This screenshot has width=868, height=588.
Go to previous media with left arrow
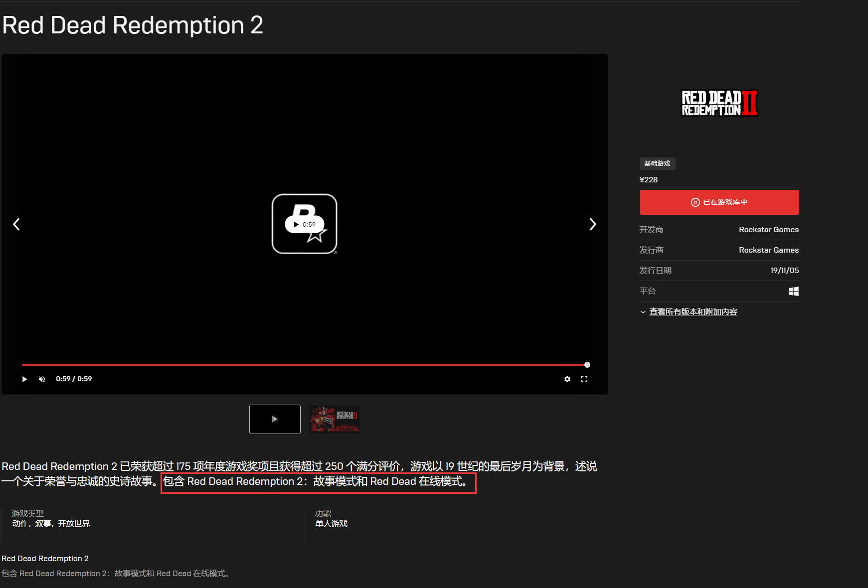coord(16,224)
